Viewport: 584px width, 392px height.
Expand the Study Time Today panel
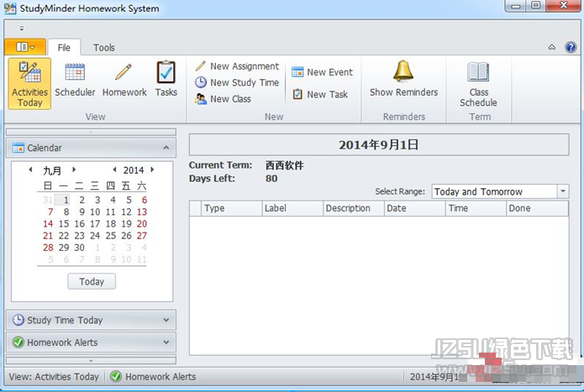point(166,320)
